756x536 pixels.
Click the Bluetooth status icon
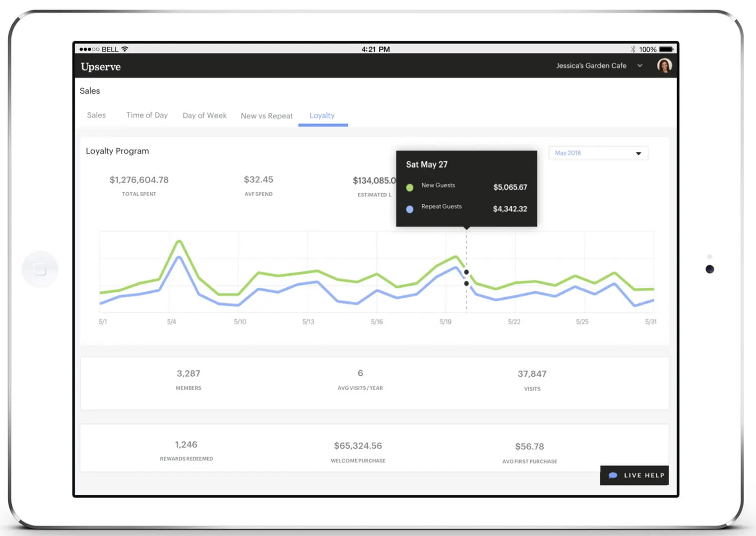point(632,49)
